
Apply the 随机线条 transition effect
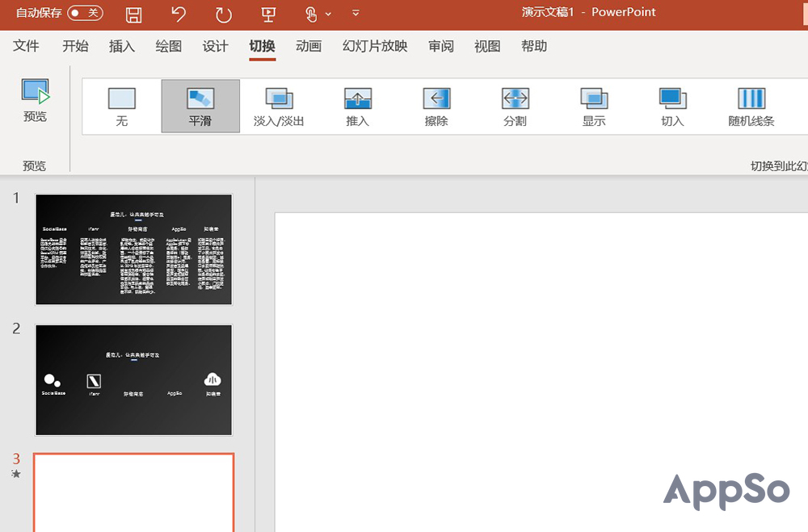(751, 106)
